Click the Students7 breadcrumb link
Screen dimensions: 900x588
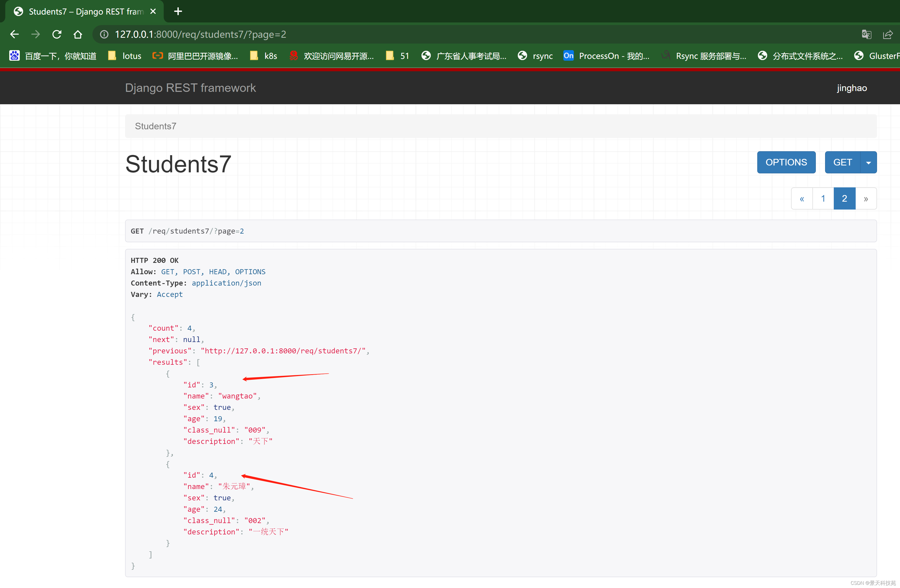(155, 126)
